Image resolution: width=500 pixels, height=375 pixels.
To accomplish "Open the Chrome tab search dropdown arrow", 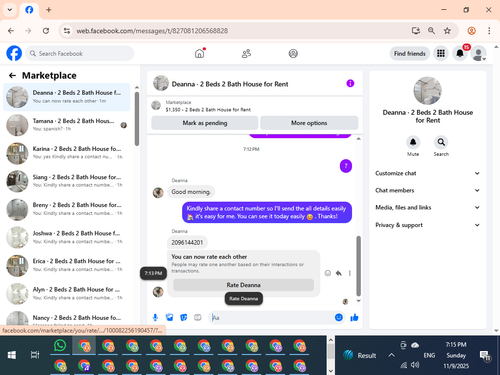I will point(10,10).
